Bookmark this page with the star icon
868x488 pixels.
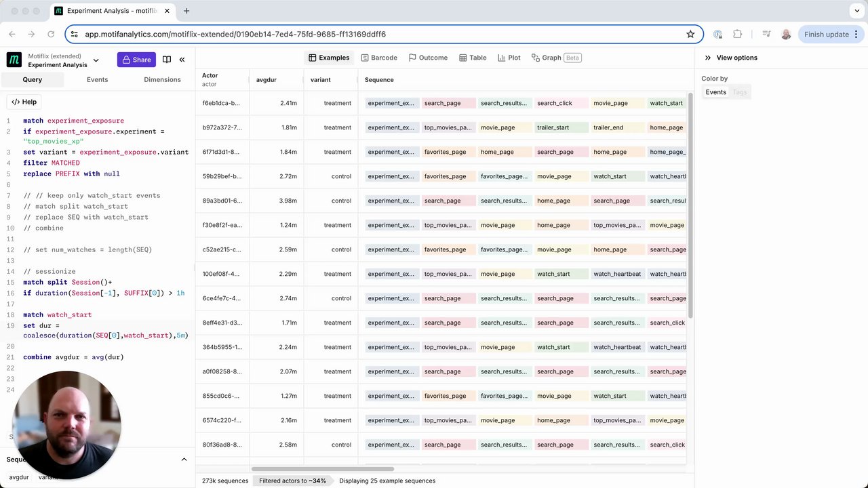[690, 34]
